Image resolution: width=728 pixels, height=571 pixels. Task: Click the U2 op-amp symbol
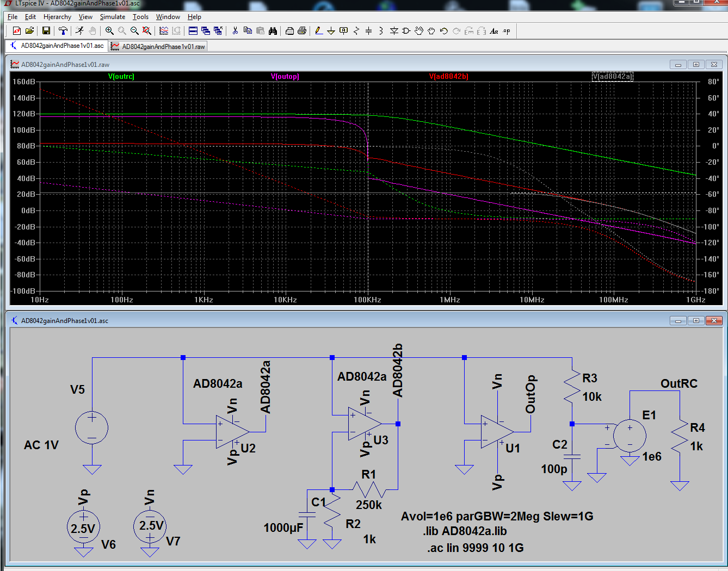tap(232, 432)
